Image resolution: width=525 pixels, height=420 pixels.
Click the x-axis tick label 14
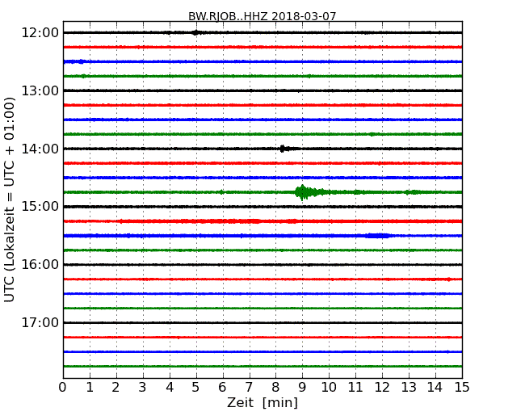point(435,387)
